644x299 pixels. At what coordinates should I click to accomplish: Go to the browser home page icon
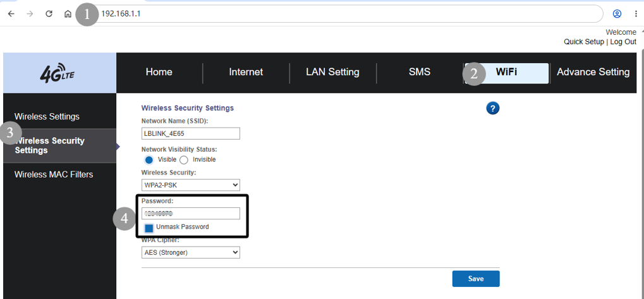pyautogui.click(x=68, y=13)
